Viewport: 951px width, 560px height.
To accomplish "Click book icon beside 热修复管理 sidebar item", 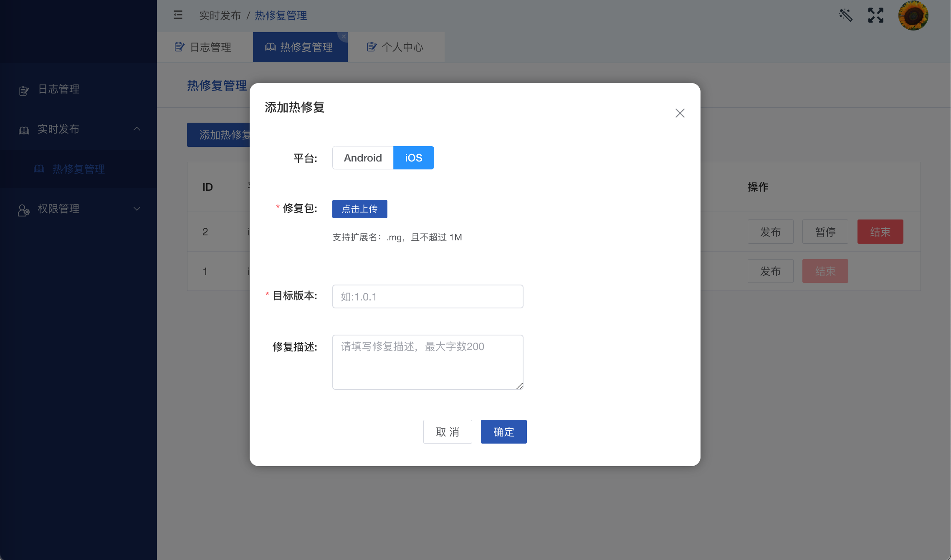I will [x=39, y=169].
